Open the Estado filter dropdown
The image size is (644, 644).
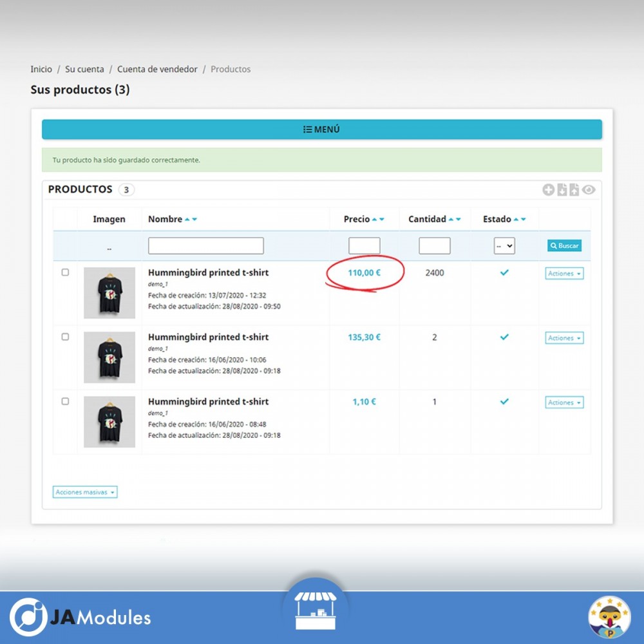[503, 245]
